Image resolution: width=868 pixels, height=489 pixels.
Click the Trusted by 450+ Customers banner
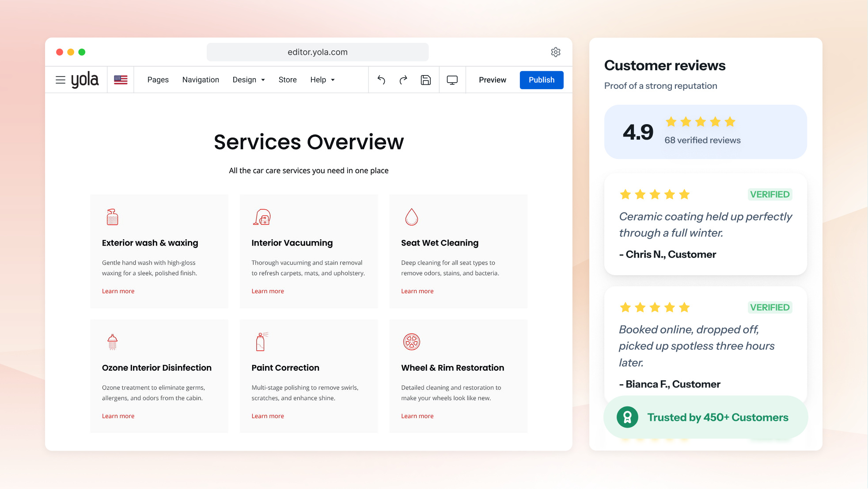(705, 417)
